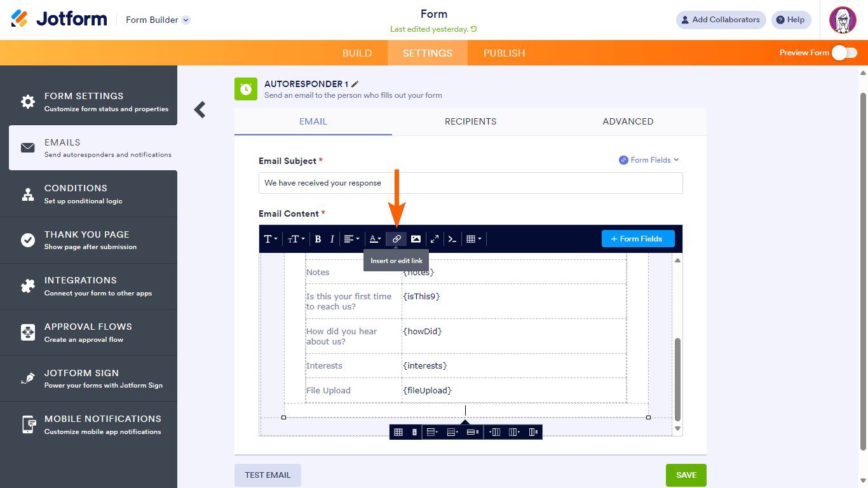Toggle bold formatting
Viewport: 868px width, 488px height.
(318, 239)
